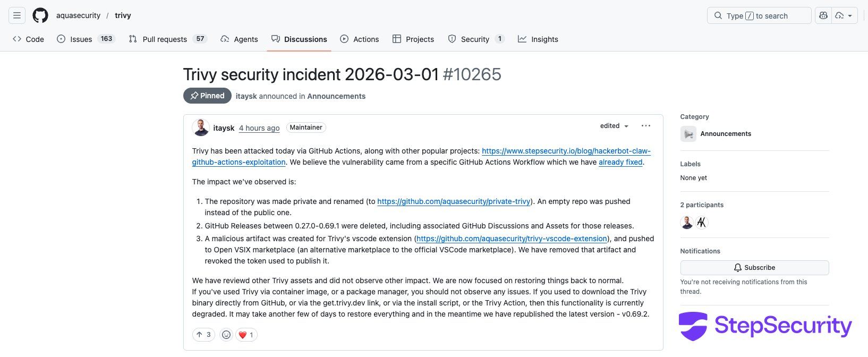The height and width of the screenshot is (357, 868).
Task: Open the itaysk username in post header
Action: (x=224, y=128)
